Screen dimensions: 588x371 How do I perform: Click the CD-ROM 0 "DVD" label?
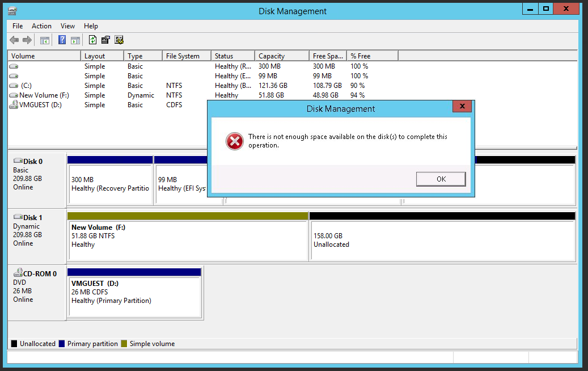(x=19, y=283)
